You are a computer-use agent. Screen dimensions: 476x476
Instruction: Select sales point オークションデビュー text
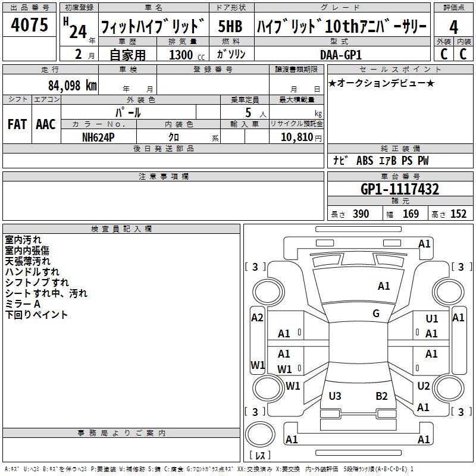[x=381, y=83]
